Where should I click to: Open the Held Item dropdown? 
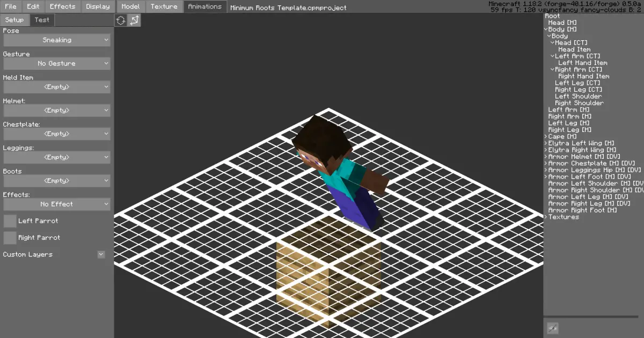pos(57,87)
